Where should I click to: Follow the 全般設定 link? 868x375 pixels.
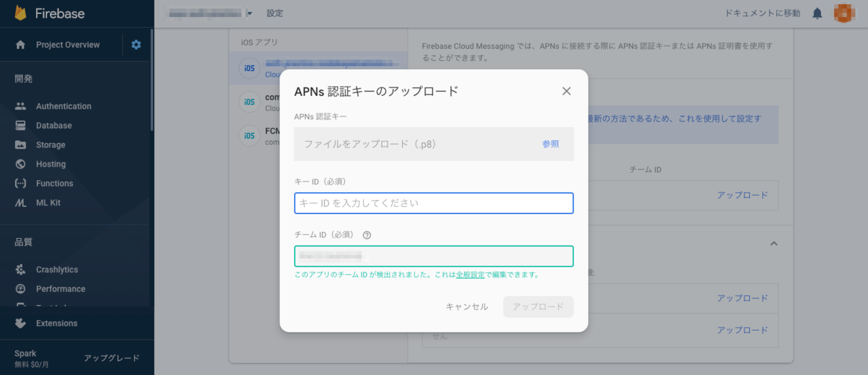pyautogui.click(x=470, y=275)
